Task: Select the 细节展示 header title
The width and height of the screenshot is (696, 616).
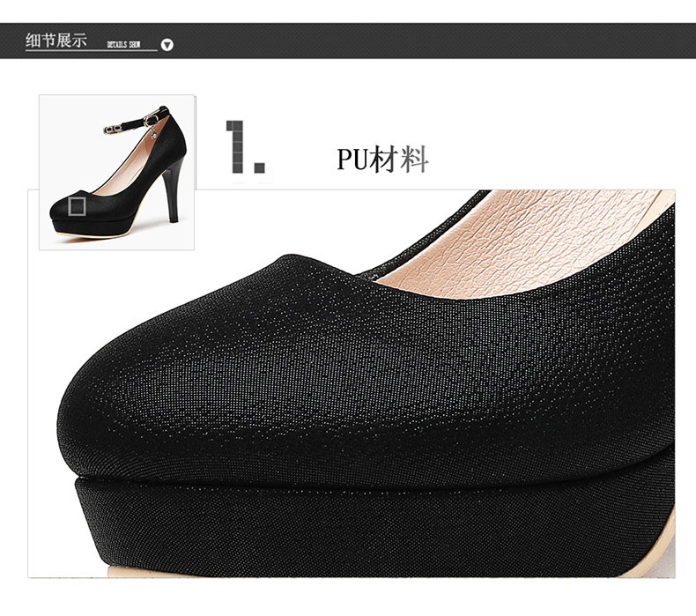Action: pos(56,40)
